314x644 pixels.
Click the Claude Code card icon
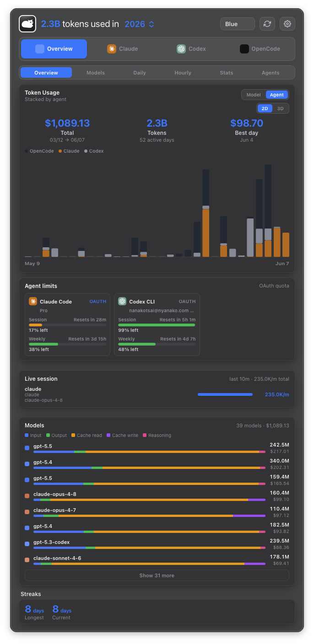pos(33,301)
